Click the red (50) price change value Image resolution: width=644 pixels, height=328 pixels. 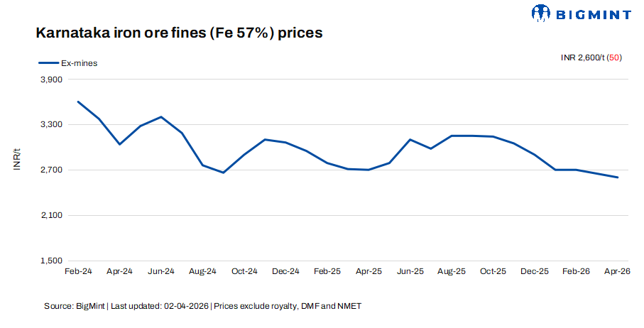coord(614,58)
